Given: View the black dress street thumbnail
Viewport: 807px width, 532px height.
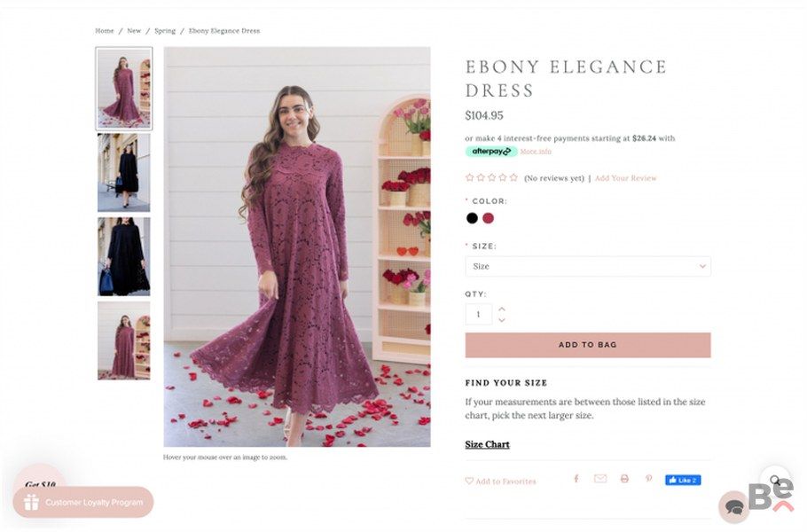Looking at the screenshot, I should coord(123,172).
